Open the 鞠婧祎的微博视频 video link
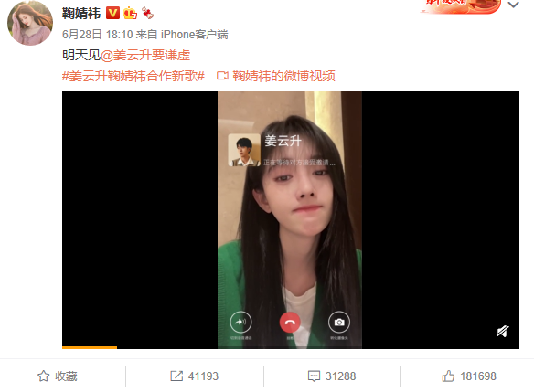This screenshot has height=392, width=534. pos(276,76)
